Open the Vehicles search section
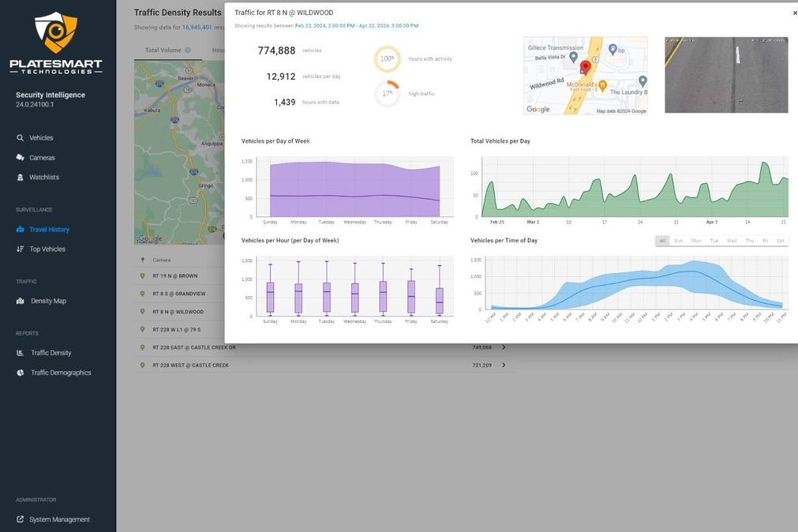This screenshot has width=798, height=532. coord(37,137)
